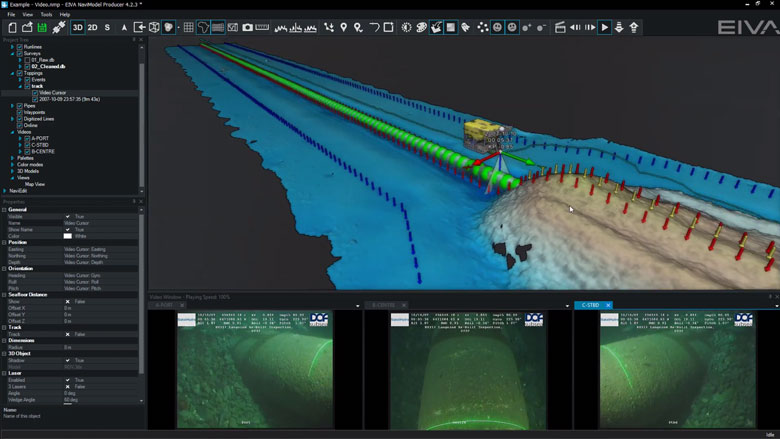The width and height of the screenshot is (780, 439).
Task: Click the camera snapshot icon
Action: point(247,28)
